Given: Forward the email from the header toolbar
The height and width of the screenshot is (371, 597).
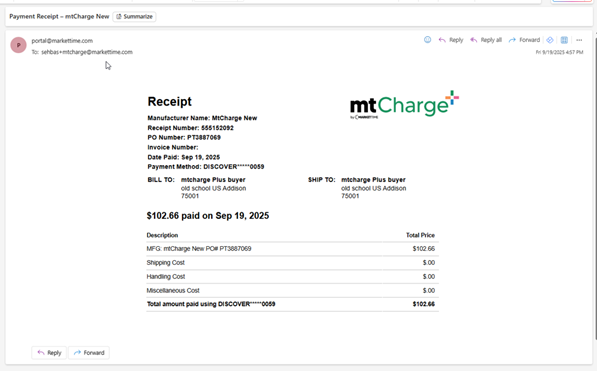Looking at the screenshot, I should point(524,40).
